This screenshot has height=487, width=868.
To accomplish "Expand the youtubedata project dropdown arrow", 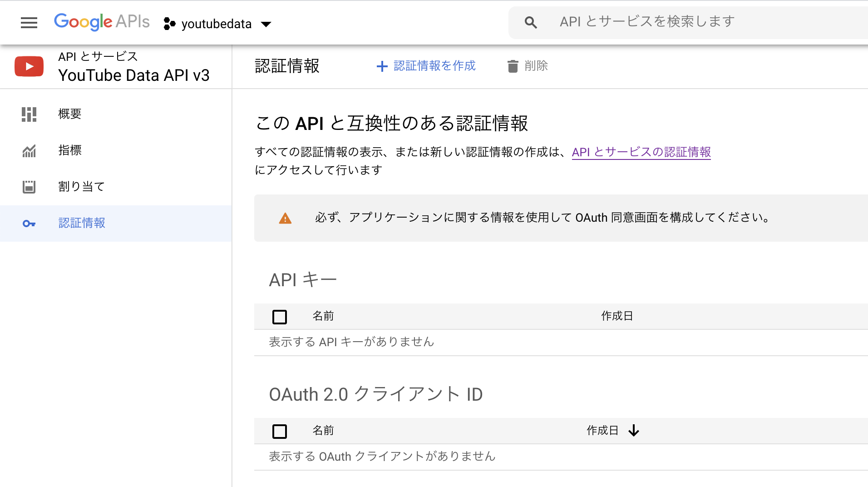I will [266, 24].
